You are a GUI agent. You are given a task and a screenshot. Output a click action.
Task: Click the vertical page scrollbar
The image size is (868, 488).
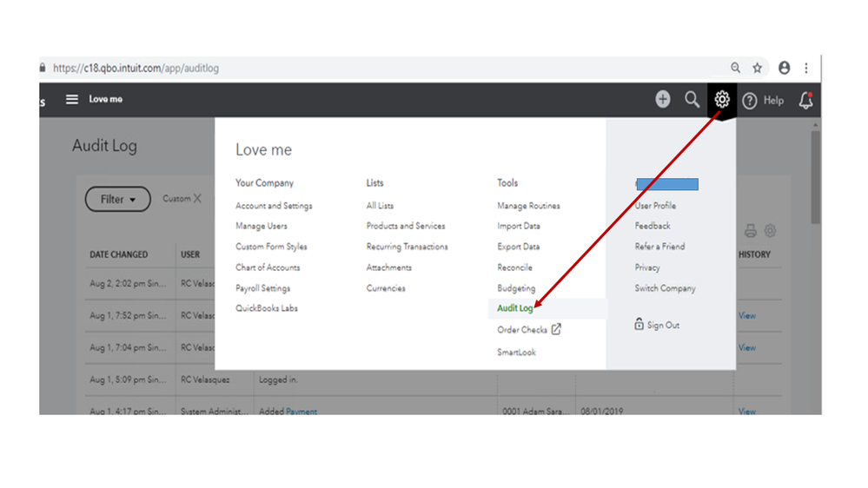pyautogui.click(x=815, y=177)
